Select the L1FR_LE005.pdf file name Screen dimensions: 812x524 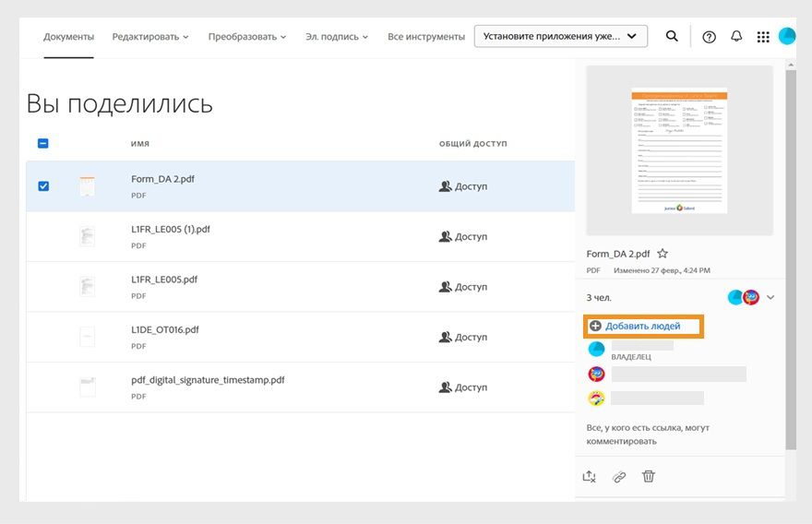[x=164, y=280]
